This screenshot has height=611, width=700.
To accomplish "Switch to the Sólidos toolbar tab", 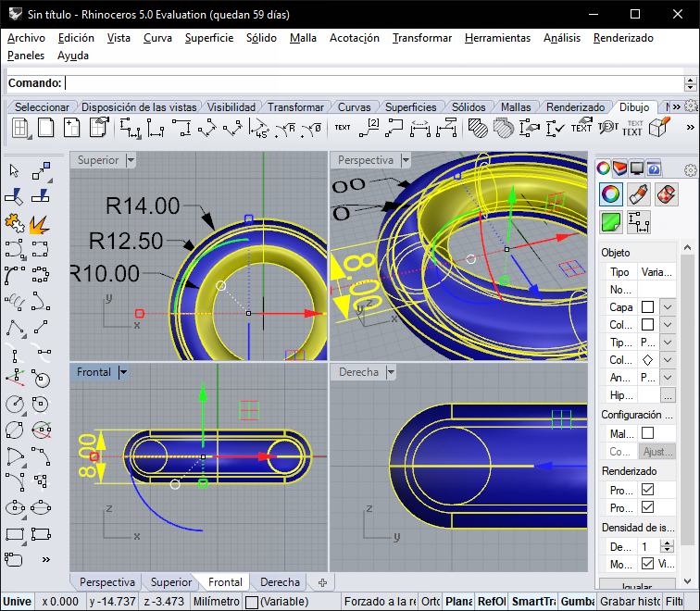I will tap(469, 107).
